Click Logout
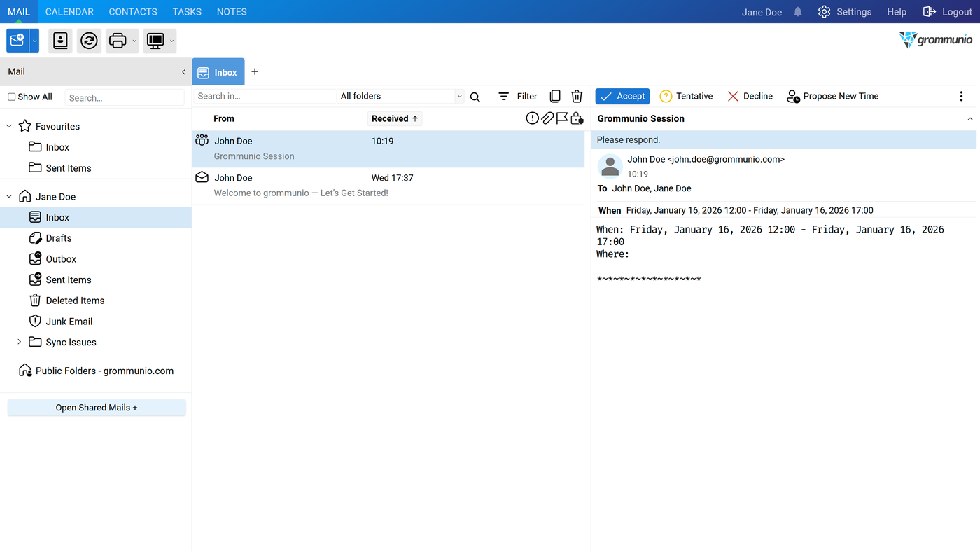Screen dimensions: 980x552 948,12
